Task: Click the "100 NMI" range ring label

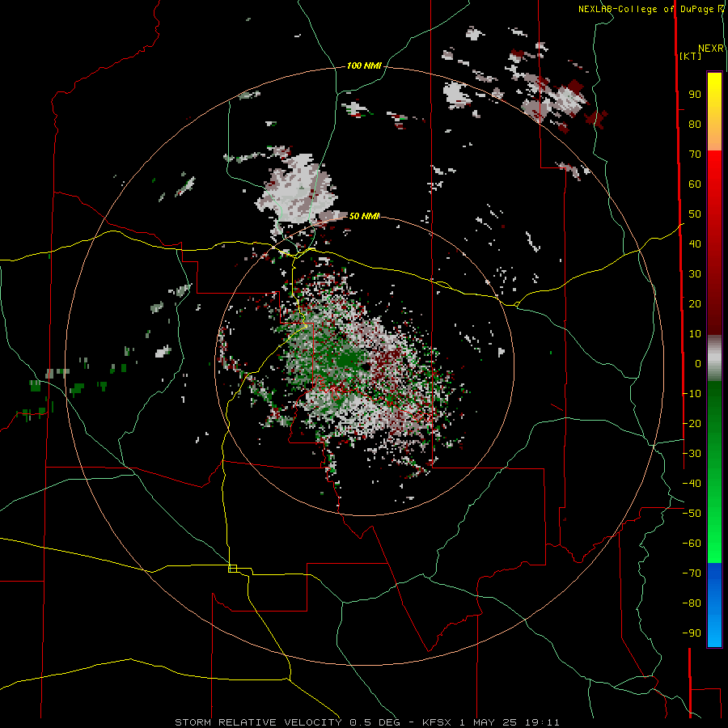Action: coord(364,66)
